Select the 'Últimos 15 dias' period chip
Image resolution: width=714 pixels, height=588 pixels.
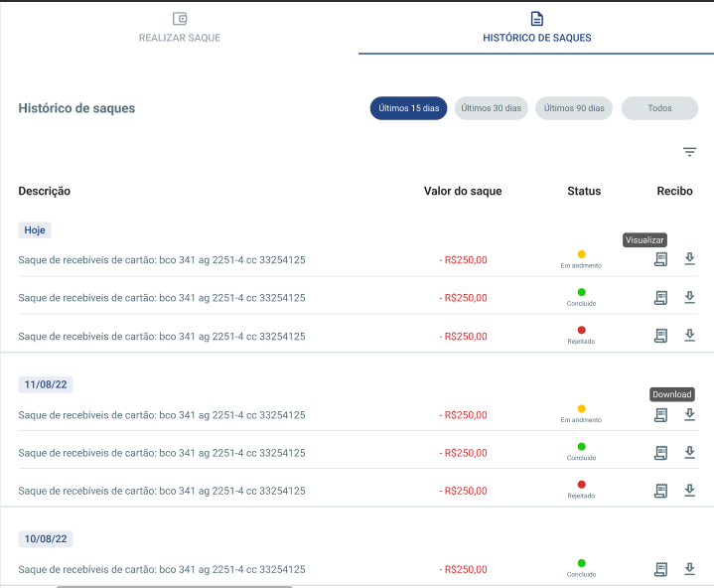(x=409, y=108)
